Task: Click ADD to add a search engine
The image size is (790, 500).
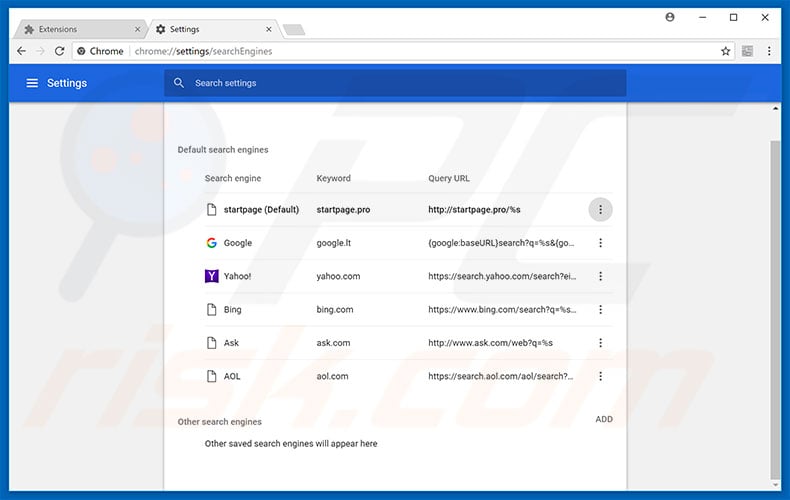Action: tap(604, 419)
